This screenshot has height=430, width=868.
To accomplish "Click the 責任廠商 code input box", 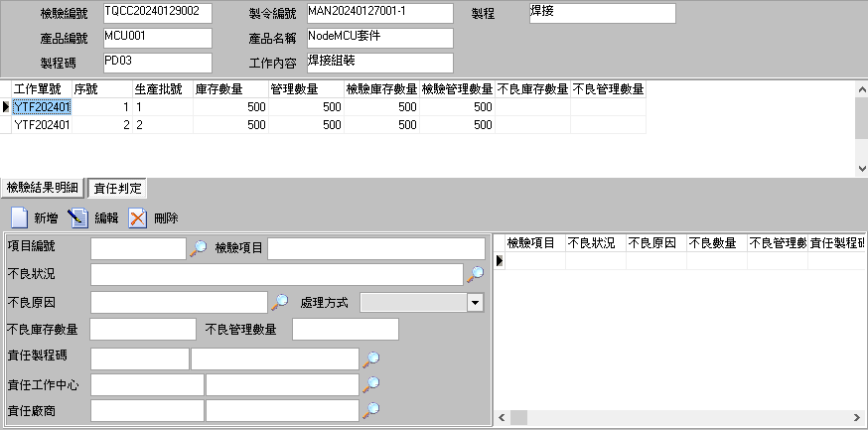I will [x=147, y=410].
